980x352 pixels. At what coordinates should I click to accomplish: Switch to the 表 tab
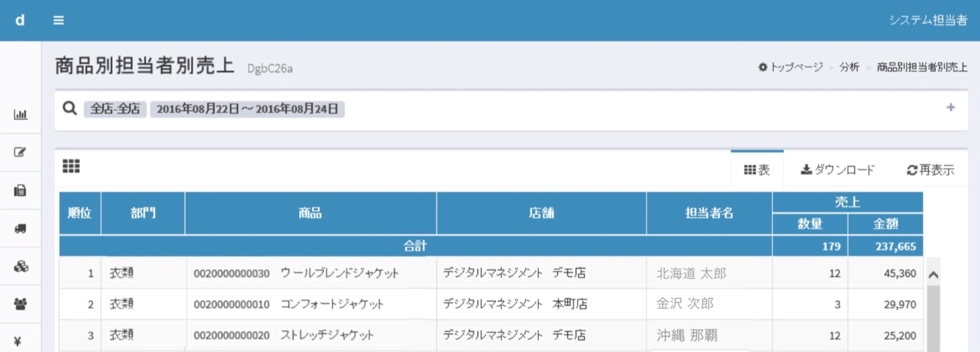click(757, 169)
